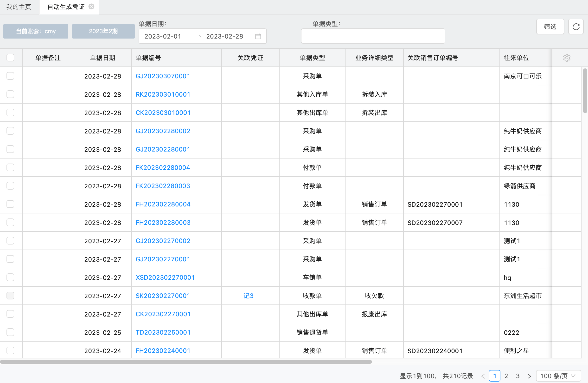Viewport: 588px width, 383px height.
Task: Check the row XSD202302270001
Action: coord(10,277)
